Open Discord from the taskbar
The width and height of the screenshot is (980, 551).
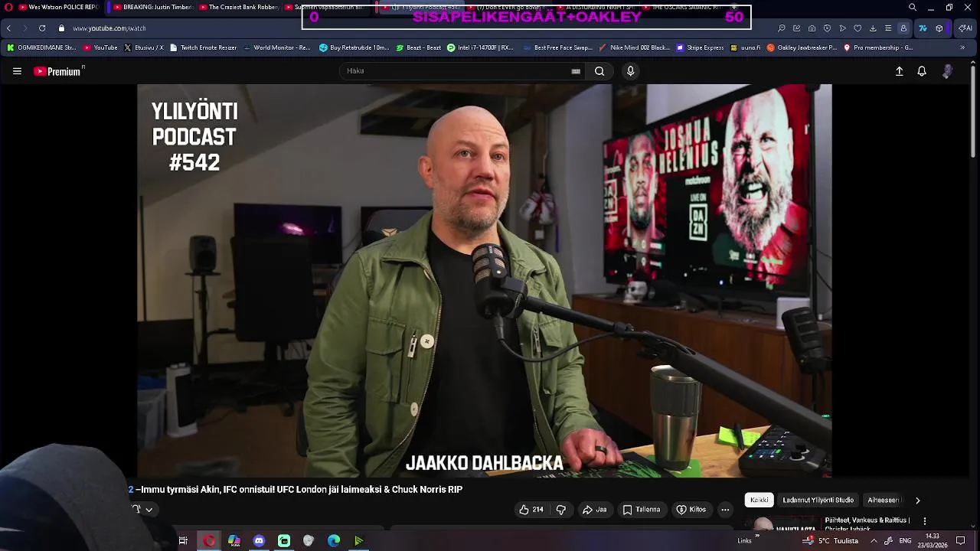259,541
